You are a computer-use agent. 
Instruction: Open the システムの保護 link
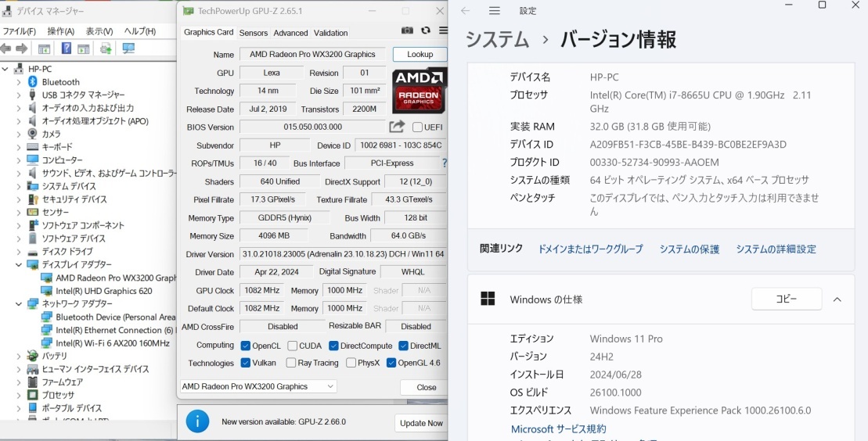click(690, 249)
